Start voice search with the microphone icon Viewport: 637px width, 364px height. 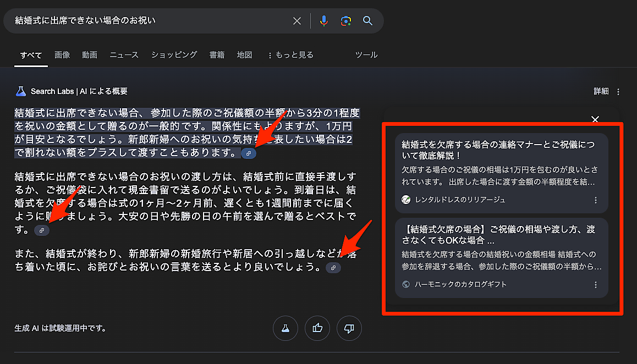coord(324,21)
